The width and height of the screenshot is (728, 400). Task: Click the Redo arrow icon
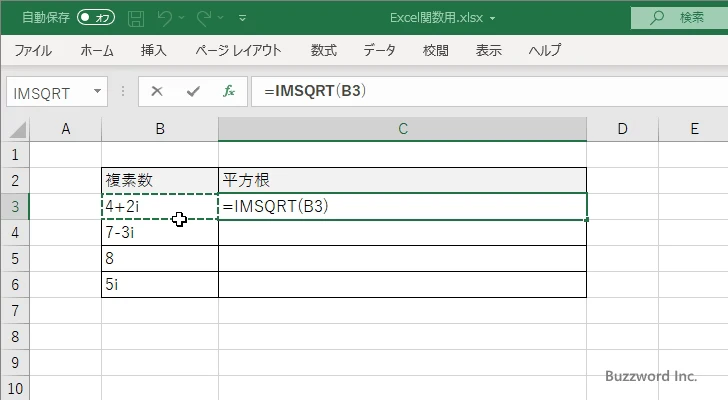pyautogui.click(x=204, y=18)
